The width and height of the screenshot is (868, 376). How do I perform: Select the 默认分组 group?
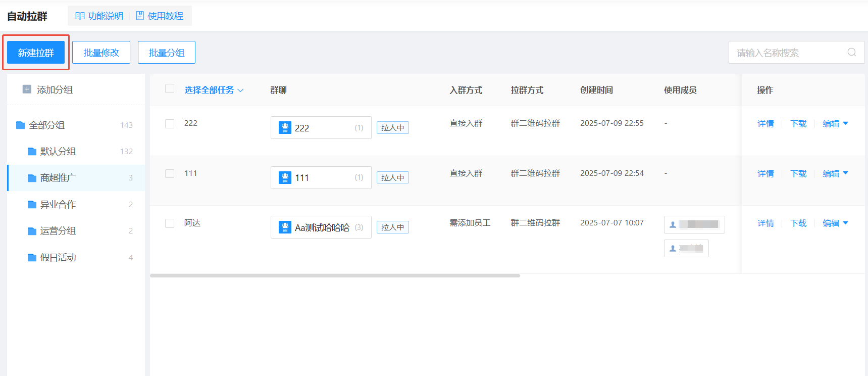coord(76,151)
